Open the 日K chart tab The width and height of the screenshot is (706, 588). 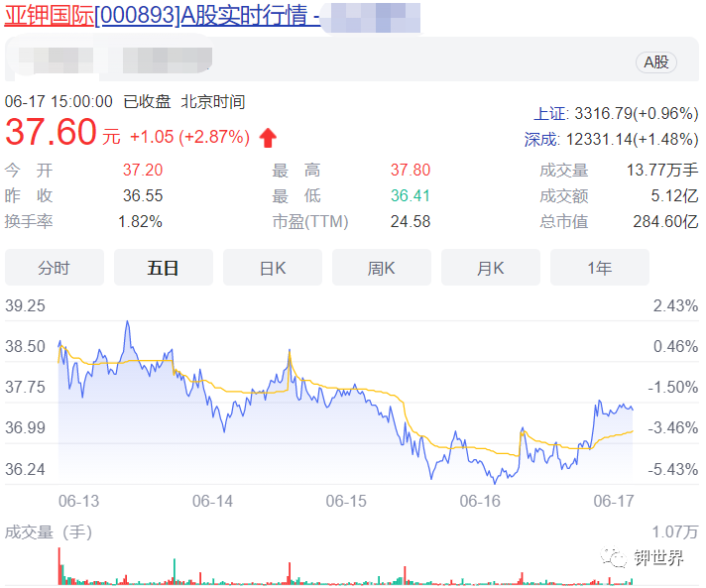(x=273, y=268)
